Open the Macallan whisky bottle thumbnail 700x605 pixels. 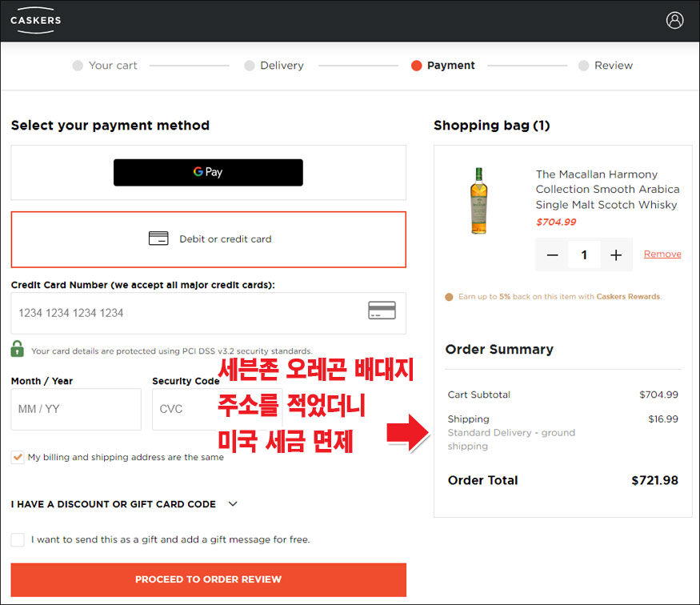[478, 201]
